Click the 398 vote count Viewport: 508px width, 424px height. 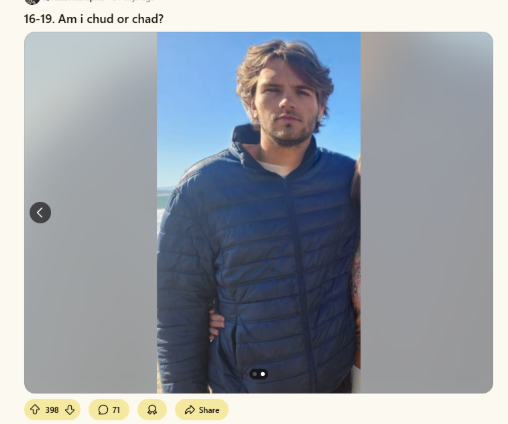tap(52, 410)
